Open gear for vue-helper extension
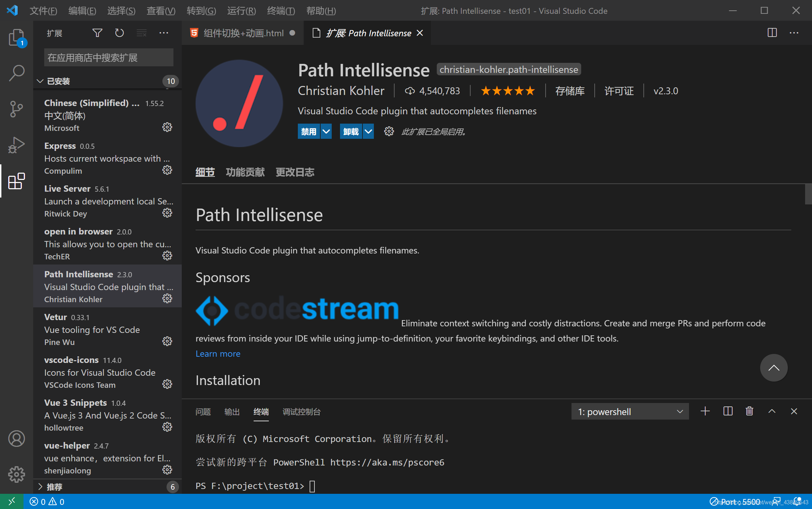Viewport: 812px width, 509px height. pos(167,470)
